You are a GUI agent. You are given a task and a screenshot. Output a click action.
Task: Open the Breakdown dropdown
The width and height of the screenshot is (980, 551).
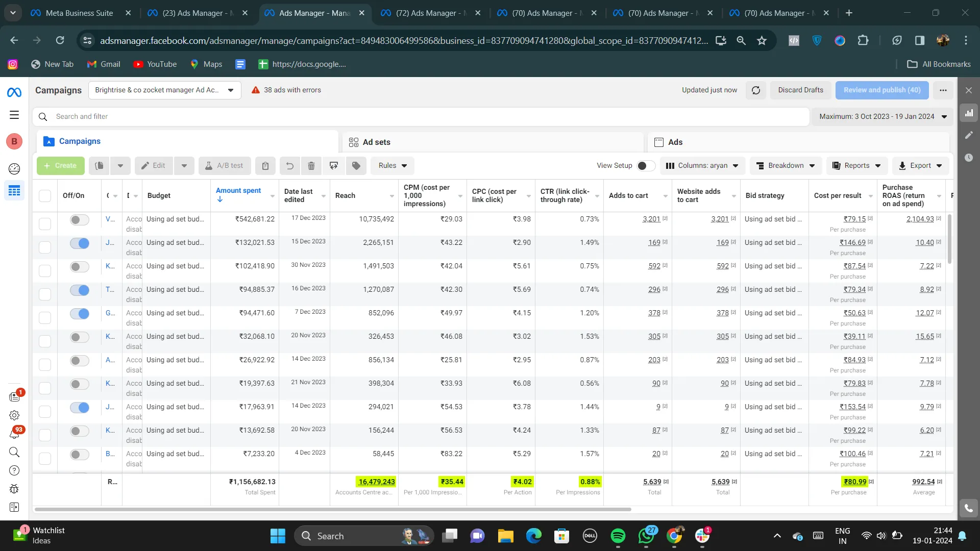pos(786,166)
